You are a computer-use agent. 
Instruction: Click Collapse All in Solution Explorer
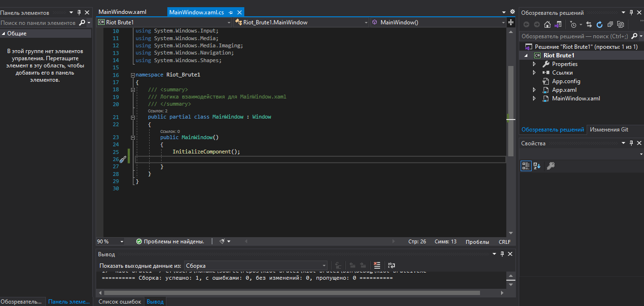coord(610,24)
